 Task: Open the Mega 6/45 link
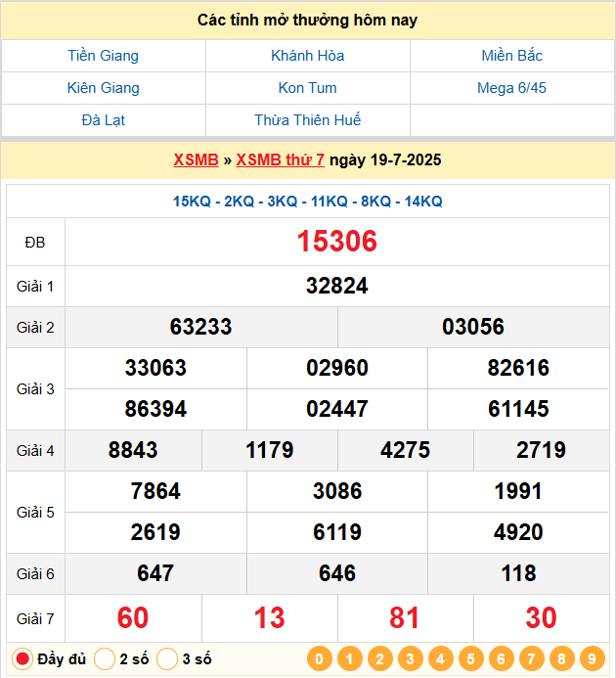511,88
